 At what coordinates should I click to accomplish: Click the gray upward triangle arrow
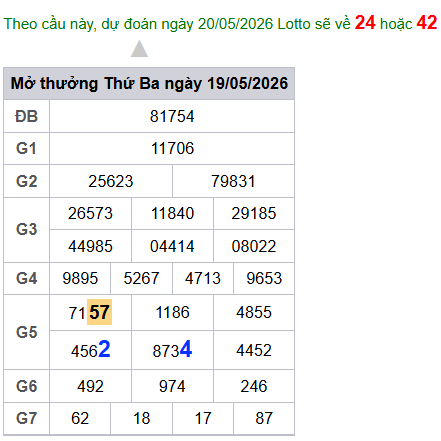[139, 49]
